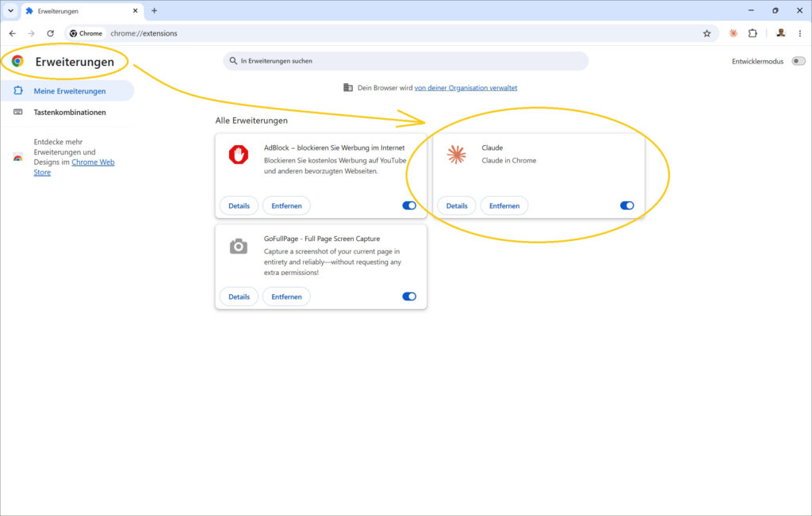
Task: Click the Entwicklermodus label
Action: click(757, 61)
